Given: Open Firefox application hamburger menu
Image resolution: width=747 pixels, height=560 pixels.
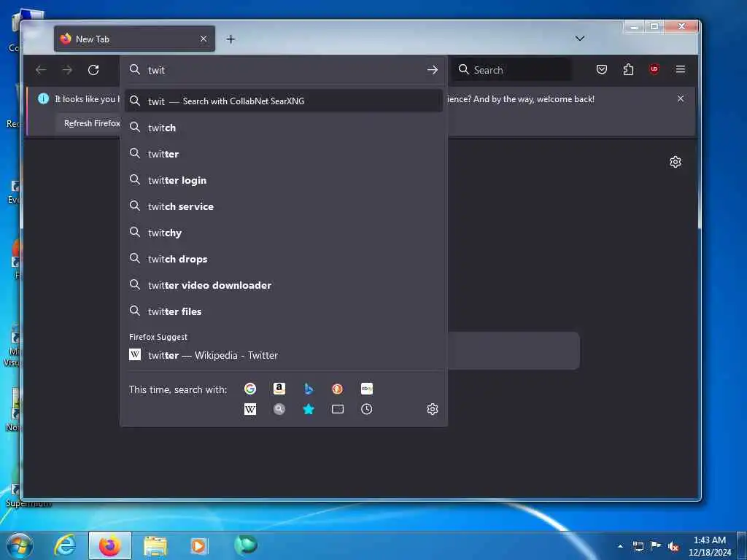Looking at the screenshot, I should 681,69.
